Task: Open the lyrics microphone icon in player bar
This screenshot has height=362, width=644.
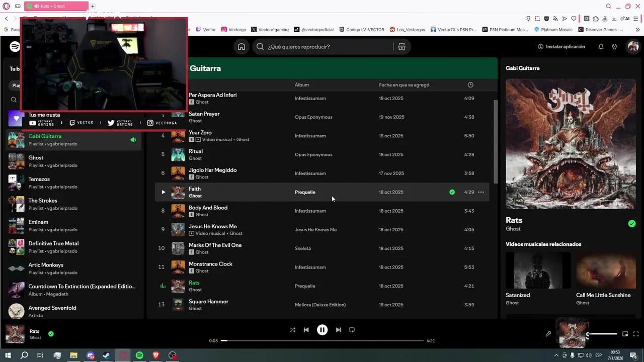Action: (x=548, y=334)
